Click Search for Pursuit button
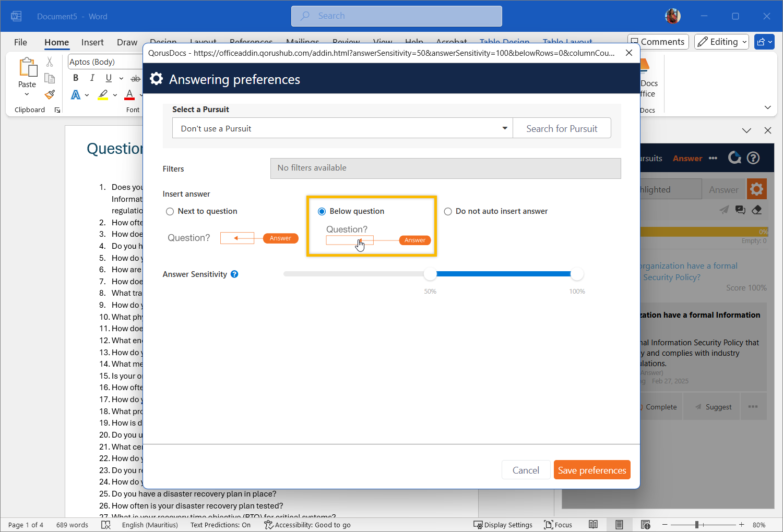Screen dimensions: 783x532 pos(562,128)
